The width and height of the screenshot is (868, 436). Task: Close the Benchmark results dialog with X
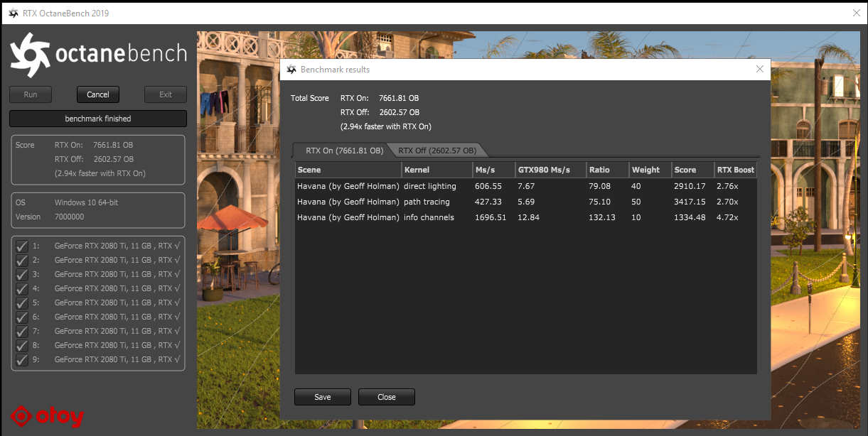click(760, 69)
